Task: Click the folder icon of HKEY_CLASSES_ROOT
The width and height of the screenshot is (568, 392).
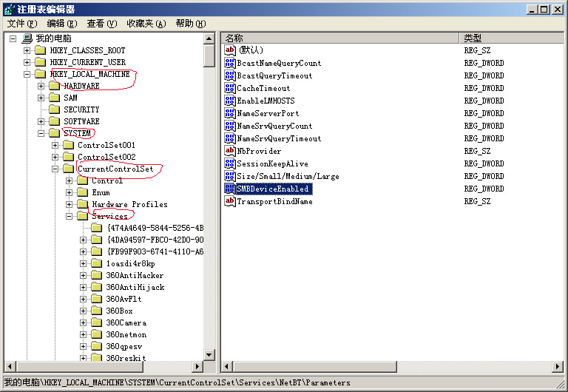Action: click(40, 50)
